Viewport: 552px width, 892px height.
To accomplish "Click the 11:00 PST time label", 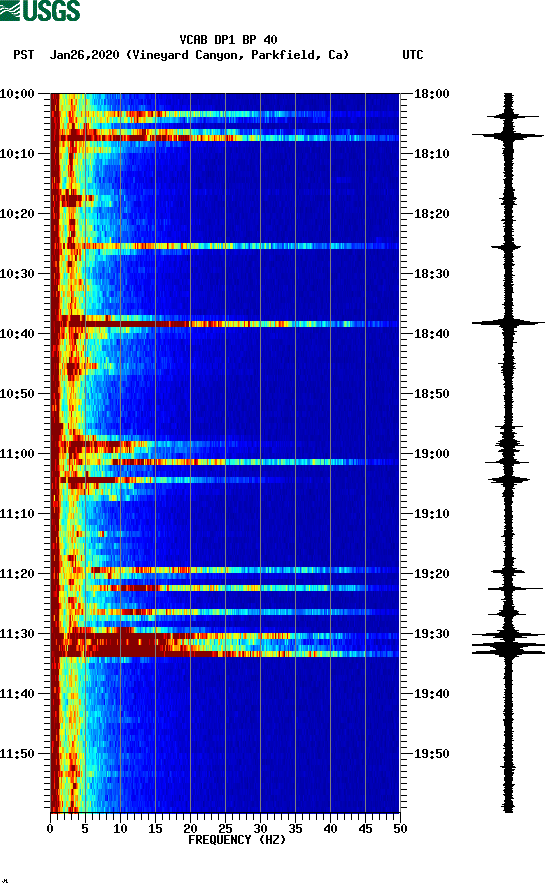I will click(x=17, y=453).
